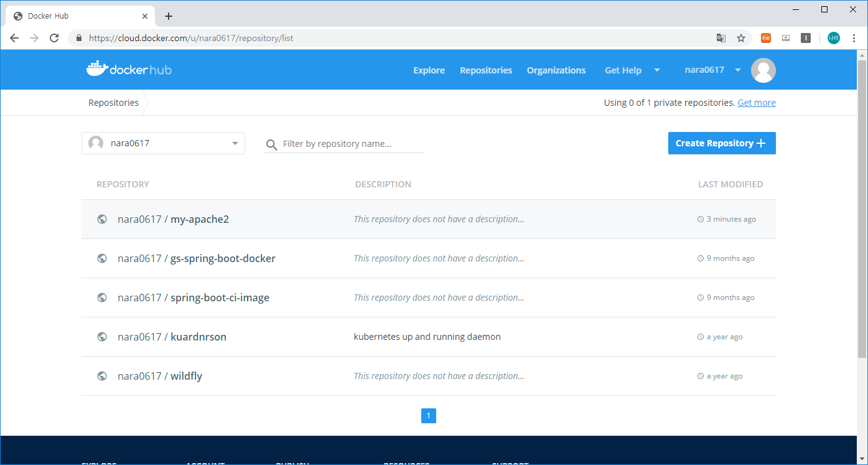Click the Create Repository button
This screenshot has width=868, height=465.
click(x=722, y=143)
